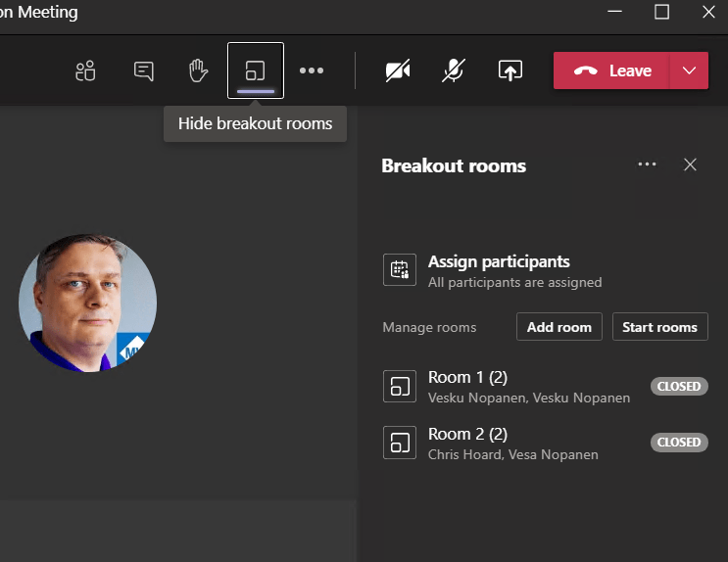Click the Add room button

[x=558, y=327]
